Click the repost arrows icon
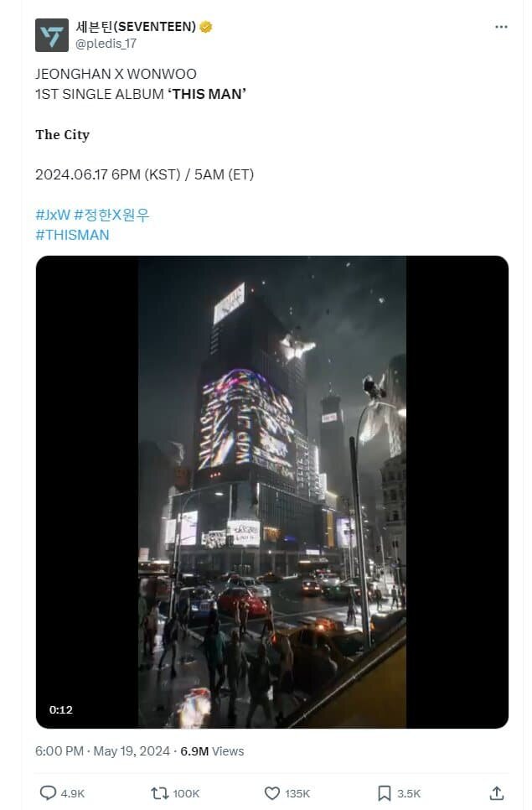 click(159, 793)
